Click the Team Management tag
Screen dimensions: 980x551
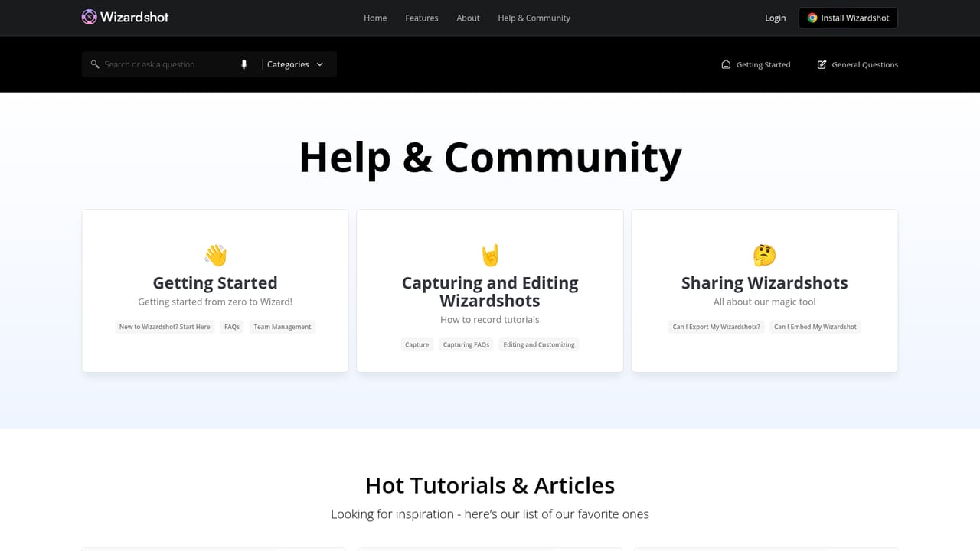283,327
